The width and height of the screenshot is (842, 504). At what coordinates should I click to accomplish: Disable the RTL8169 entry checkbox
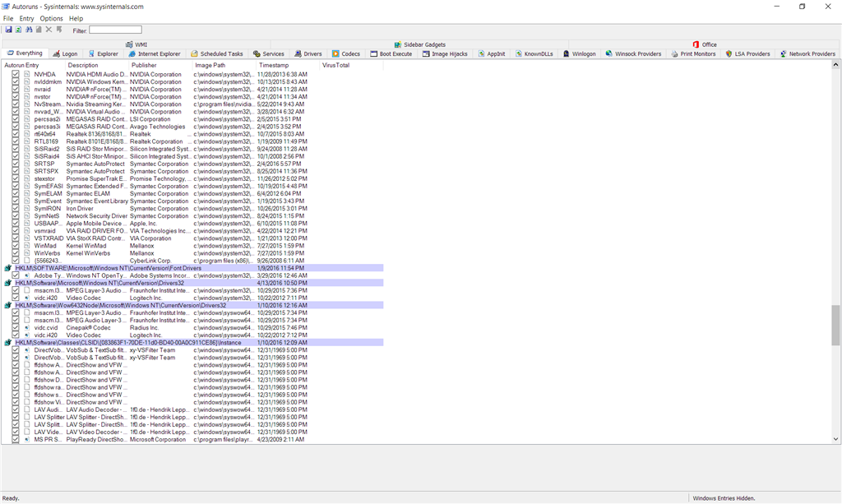click(x=16, y=141)
